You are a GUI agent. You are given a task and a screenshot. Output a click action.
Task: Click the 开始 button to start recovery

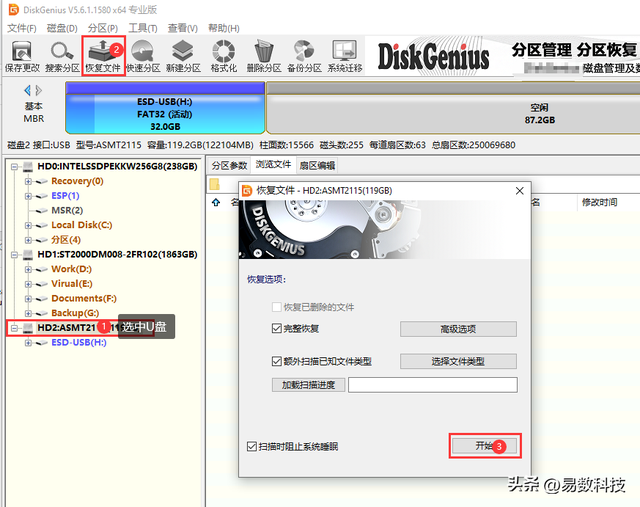click(x=485, y=446)
